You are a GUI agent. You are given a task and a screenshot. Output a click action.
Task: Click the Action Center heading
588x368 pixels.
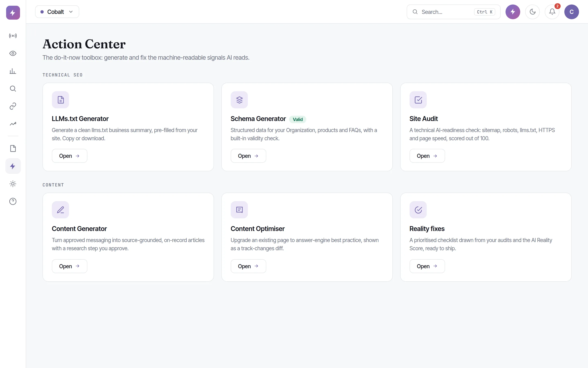pos(84,44)
